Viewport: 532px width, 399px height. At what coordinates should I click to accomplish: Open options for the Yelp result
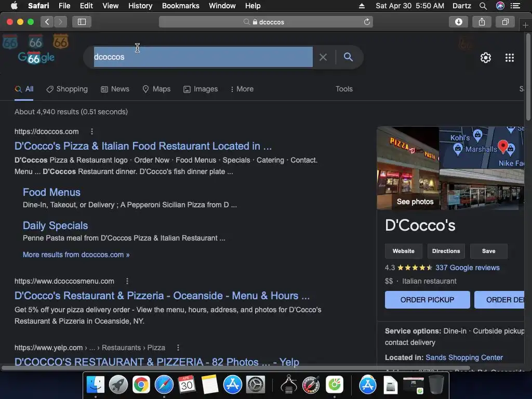(178, 348)
